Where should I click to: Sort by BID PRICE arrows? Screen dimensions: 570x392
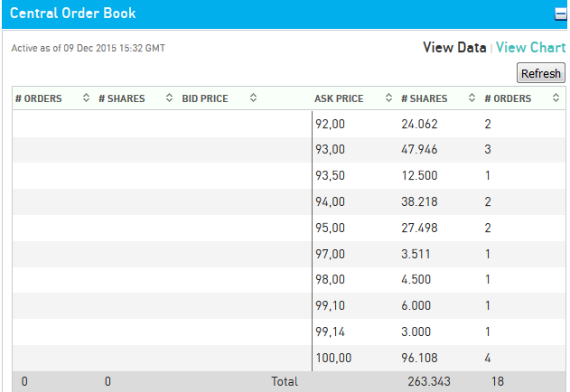point(253,98)
